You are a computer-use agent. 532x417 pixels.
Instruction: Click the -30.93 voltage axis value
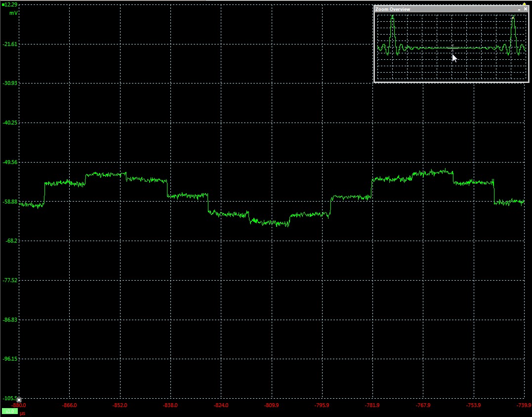pos(10,83)
